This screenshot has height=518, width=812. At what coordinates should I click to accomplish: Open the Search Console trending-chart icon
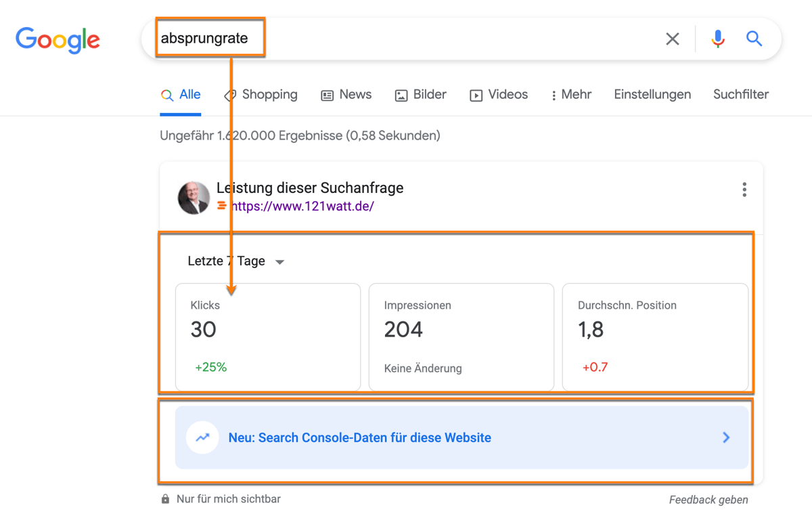pos(202,437)
